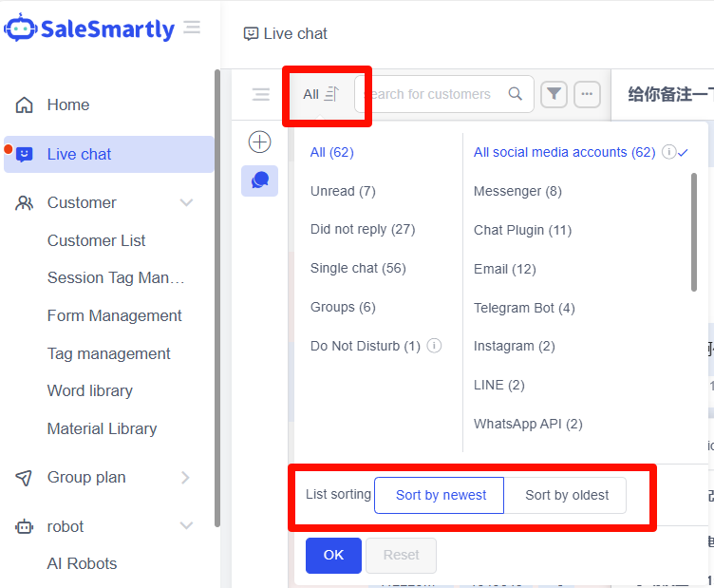The height and width of the screenshot is (588, 714).
Task: Click the plus icon to add channel
Action: point(259,142)
